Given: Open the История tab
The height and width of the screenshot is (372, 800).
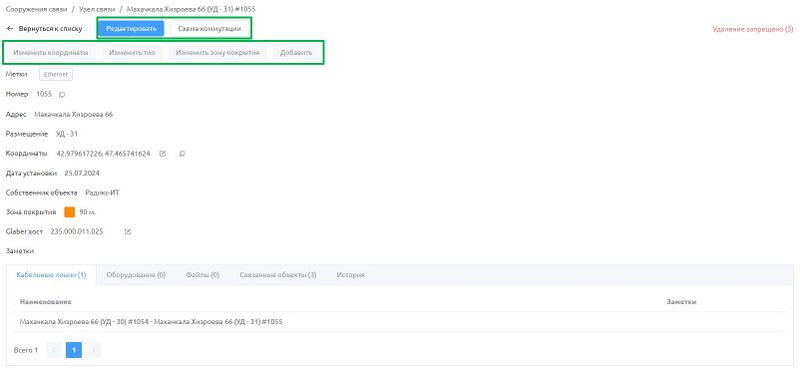Looking at the screenshot, I should point(351,275).
